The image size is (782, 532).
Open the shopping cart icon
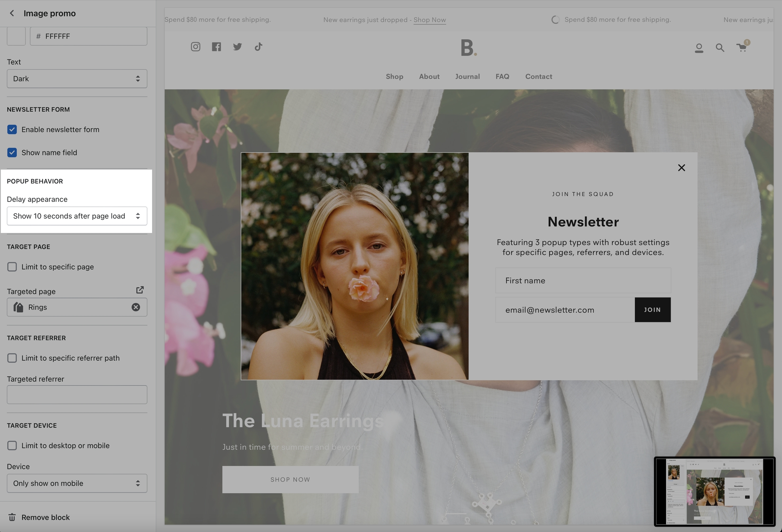point(742,47)
